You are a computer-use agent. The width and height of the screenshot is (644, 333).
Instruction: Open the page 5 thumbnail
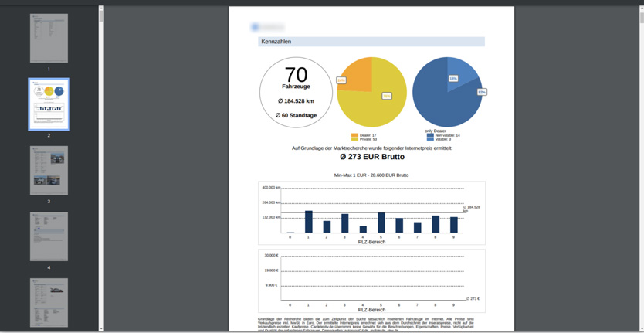pos(49,302)
